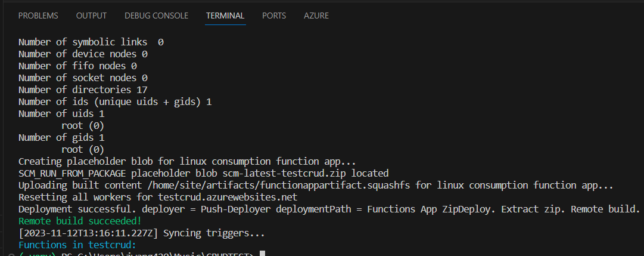Click the terminal cursor block at prompt
The height and width of the screenshot is (256, 644).
click(263, 254)
